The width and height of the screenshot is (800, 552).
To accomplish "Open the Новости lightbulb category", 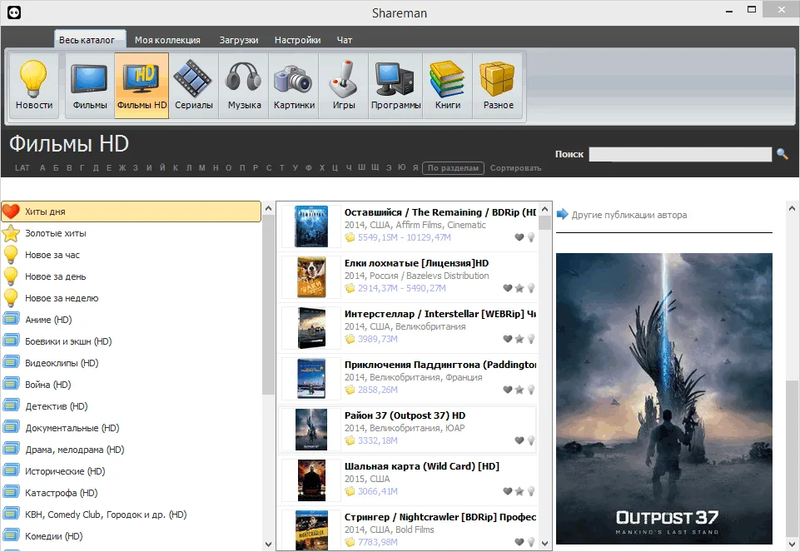I will tap(34, 85).
